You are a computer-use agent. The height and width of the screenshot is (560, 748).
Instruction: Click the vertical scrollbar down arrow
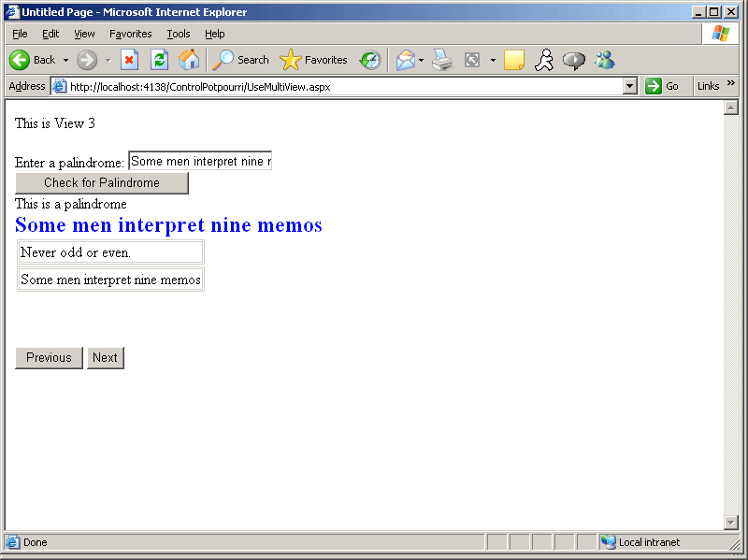731,522
